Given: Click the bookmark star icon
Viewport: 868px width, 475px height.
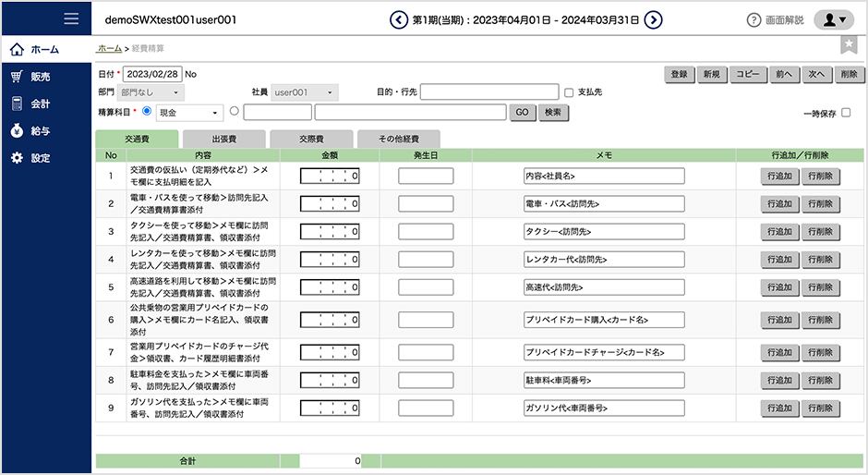Looking at the screenshot, I should 849,44.
